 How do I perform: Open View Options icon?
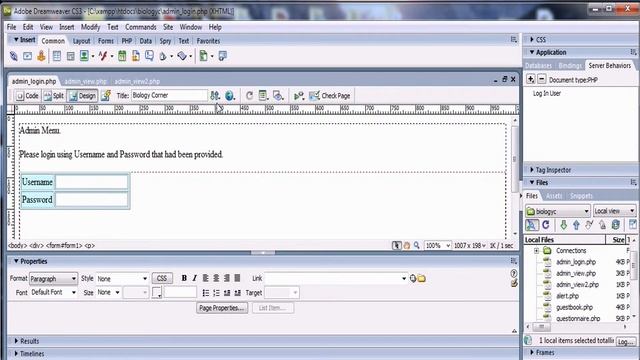click(x=263, y=96)
